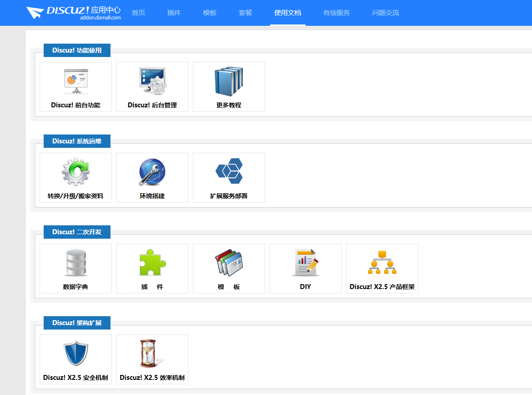Open the Discuz! X2.5 安全机制 link
This screenshot has height=395, width=532.
[76, 378]
